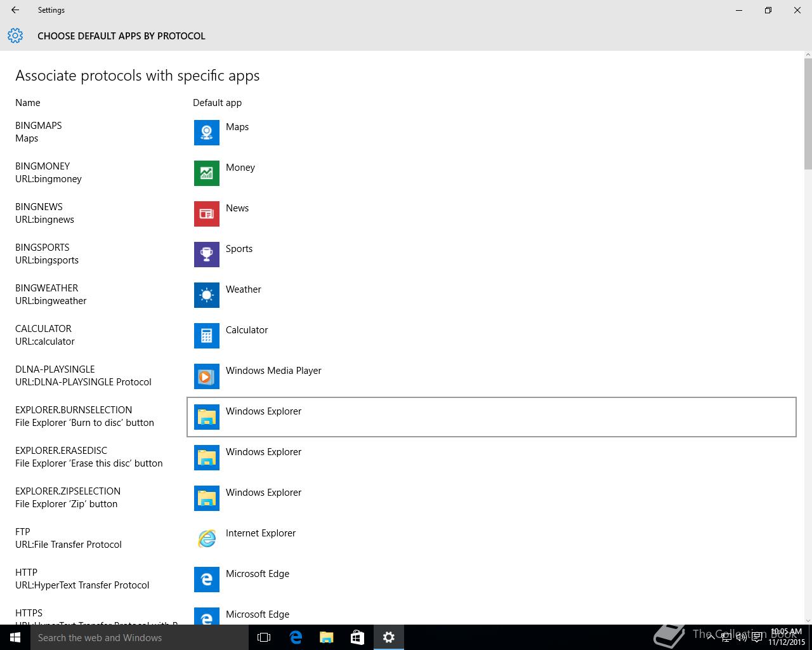Viewport: 812px width, 650px height.
Task: Choose default app labeled Weather
Action: [244, 289]
